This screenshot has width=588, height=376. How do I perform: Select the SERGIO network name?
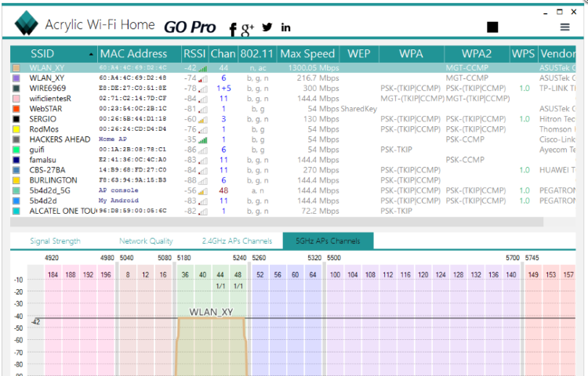click(43, 119)
